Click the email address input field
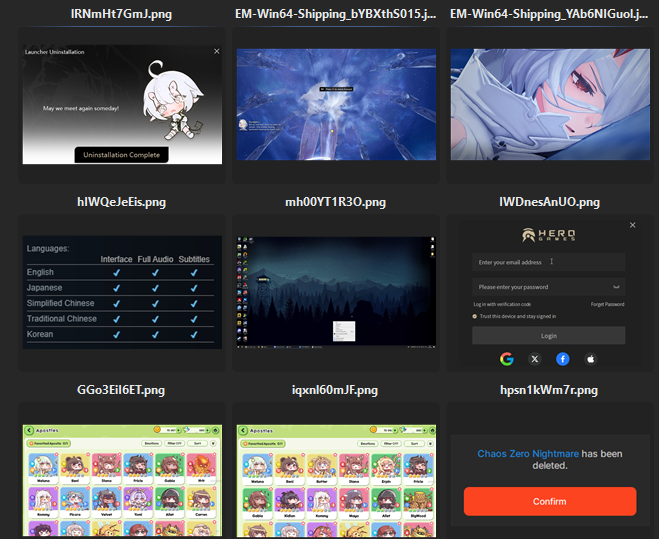Viewport: 659px width, 539px height. pyautogui.click(x=548, y=262)
